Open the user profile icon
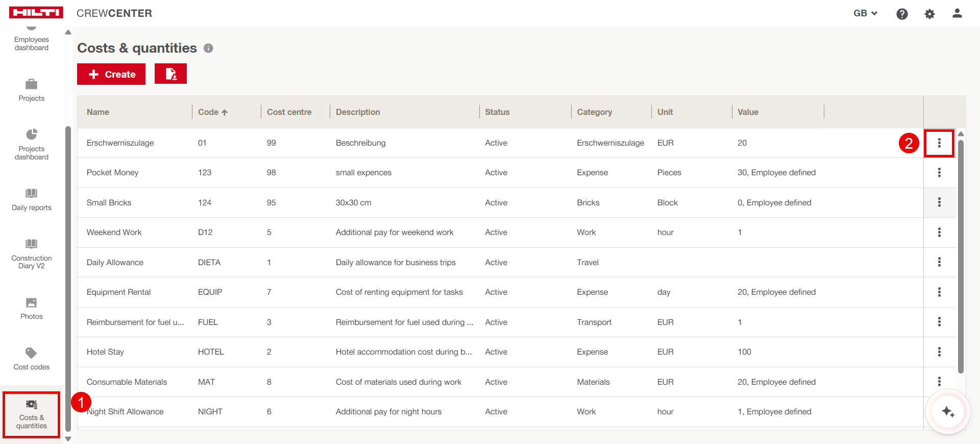 click(957, 14)
